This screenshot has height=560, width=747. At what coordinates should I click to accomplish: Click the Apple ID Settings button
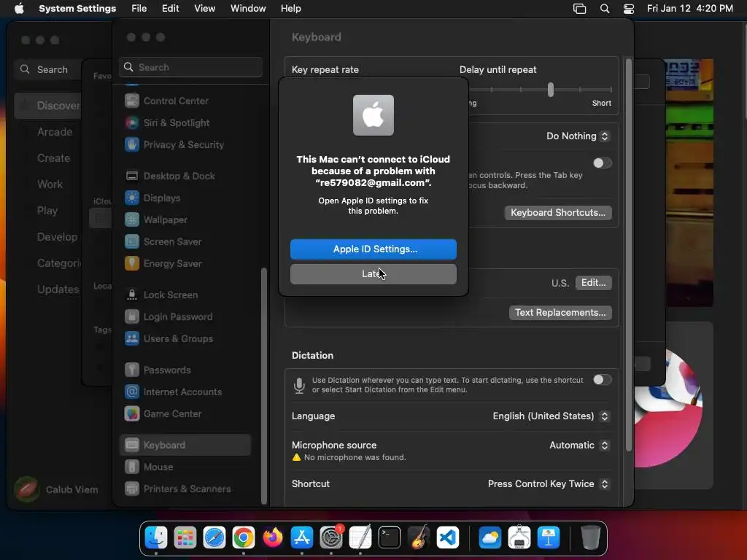click(x=373, y=249)
